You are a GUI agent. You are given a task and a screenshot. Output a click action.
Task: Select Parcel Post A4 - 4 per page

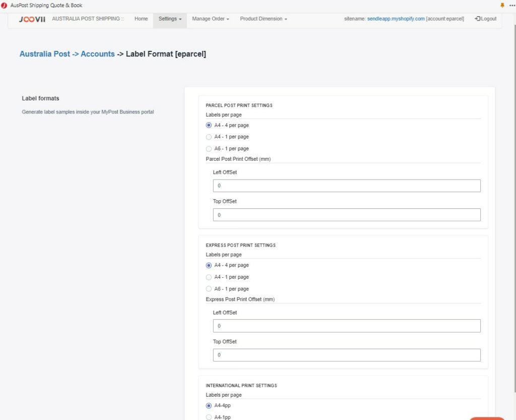coord(209,126)
